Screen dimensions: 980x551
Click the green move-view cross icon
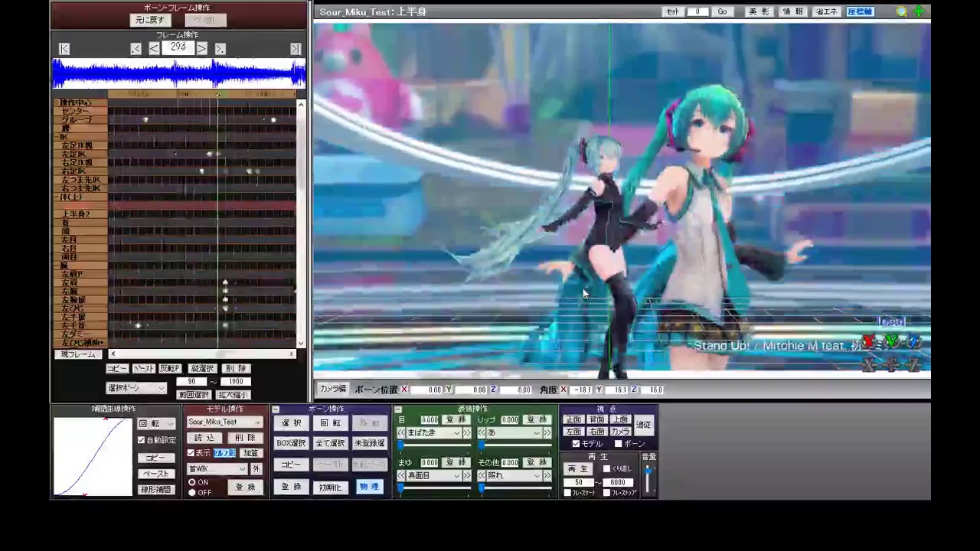coord(919,11)
